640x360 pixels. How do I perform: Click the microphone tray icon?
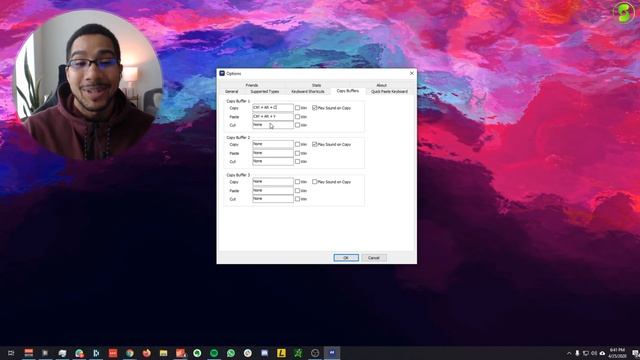click(577, 353)
